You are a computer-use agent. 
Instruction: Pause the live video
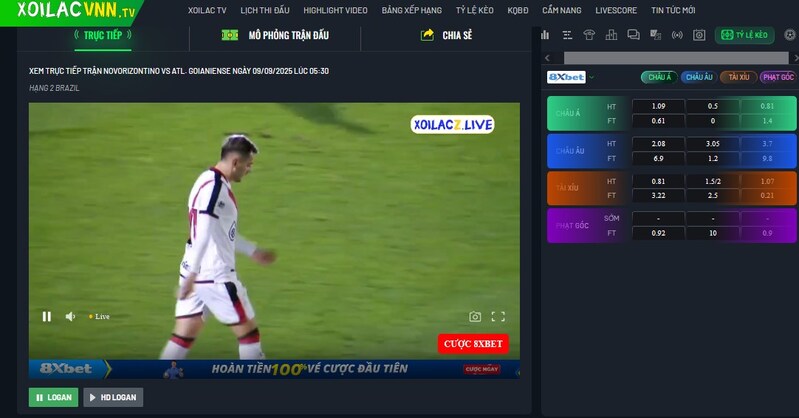pyautogui.click(x=46, y=317)
